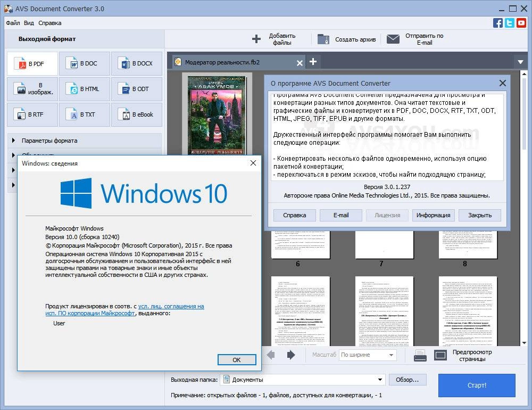Viewport: 532px width, 410px height.
Task: Select the book cover thumbnail
Action: [x=217, y=115]
